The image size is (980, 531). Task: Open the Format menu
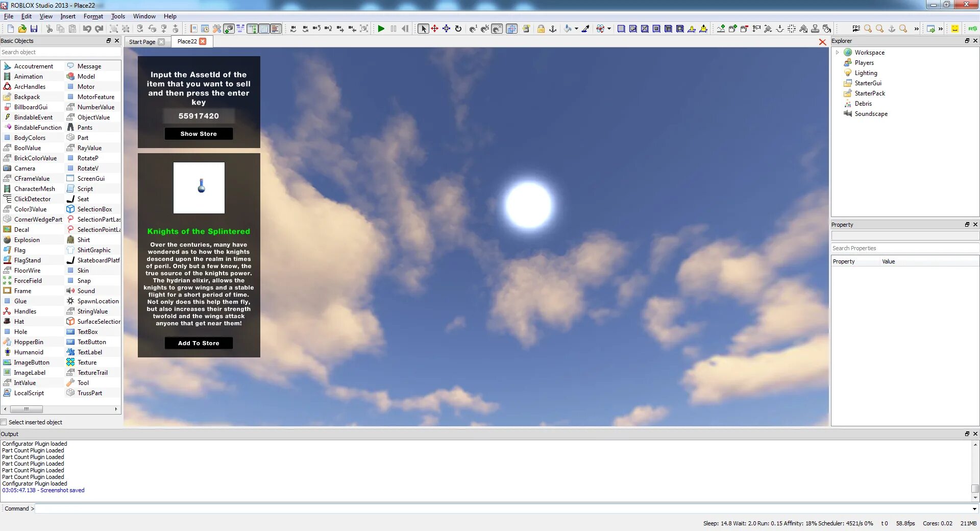93,16
